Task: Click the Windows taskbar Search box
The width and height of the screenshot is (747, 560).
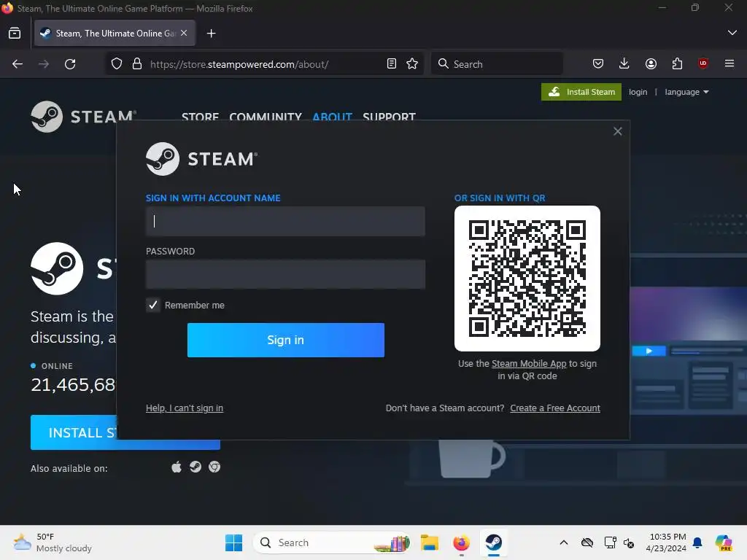Action: pos(332,542)
